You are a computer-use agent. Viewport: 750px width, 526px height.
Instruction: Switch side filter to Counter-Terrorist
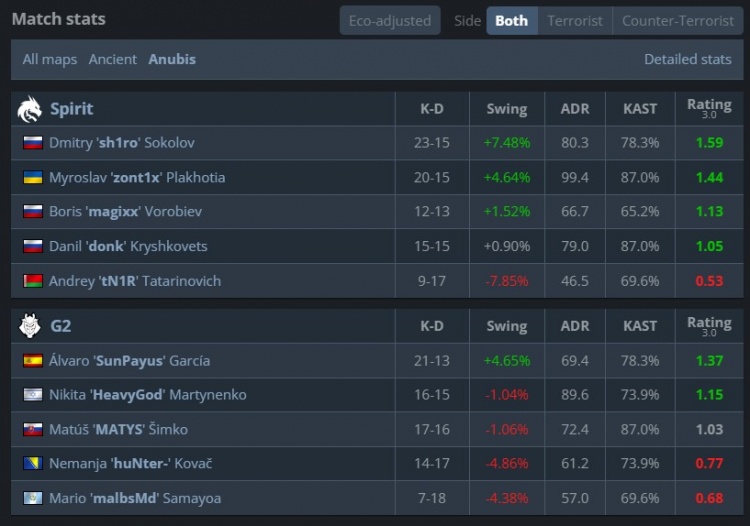677,20
